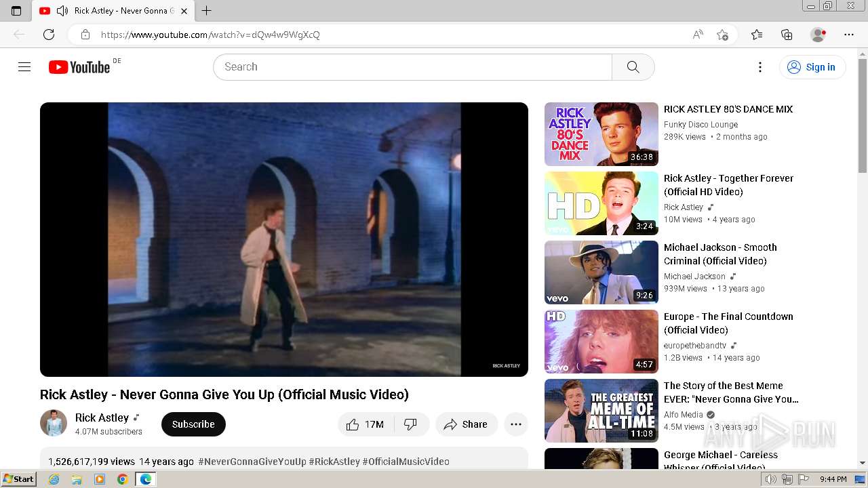Open media player from taskbar

(100, 479)
